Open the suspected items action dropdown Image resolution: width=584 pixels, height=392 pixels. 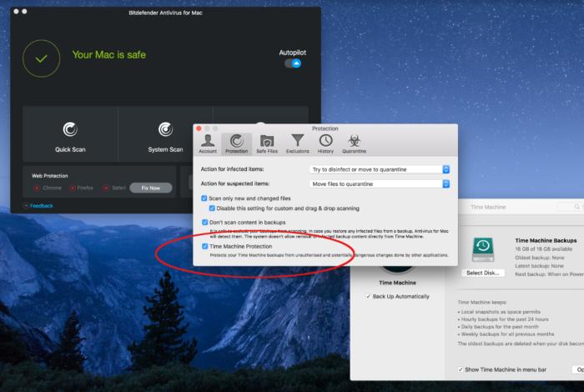click(x=379, y=183)
